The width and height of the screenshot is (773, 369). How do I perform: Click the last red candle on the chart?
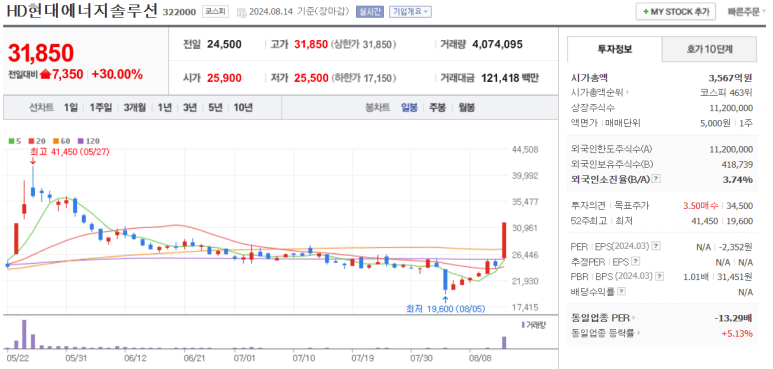click(x=504, y=240)
